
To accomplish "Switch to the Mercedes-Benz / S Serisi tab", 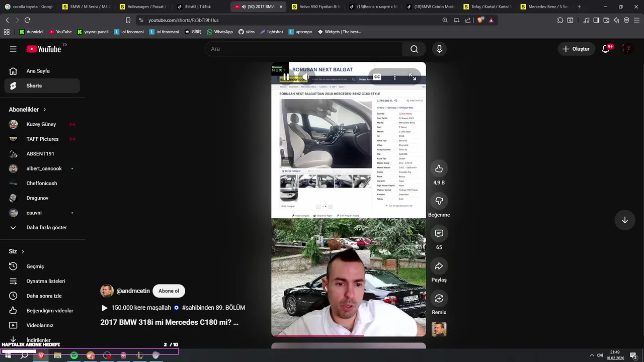I will [x=545, y=7].
